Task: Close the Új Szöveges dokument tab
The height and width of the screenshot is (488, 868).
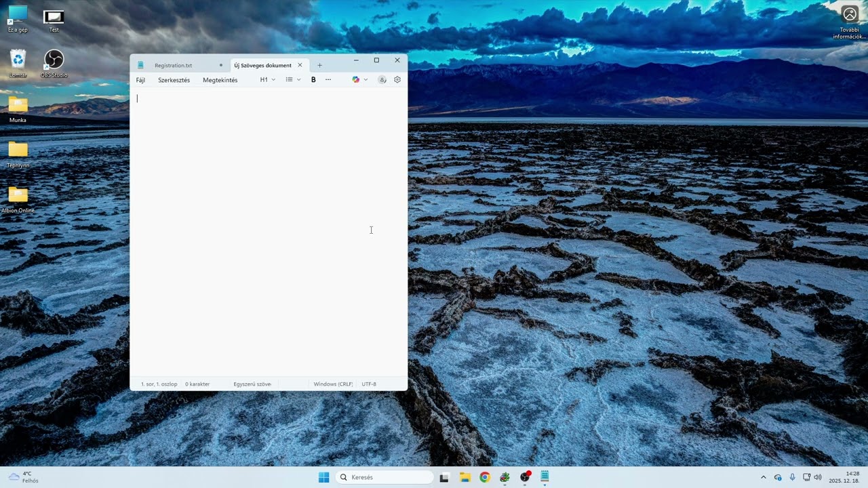Action: (x=300, y=65)
